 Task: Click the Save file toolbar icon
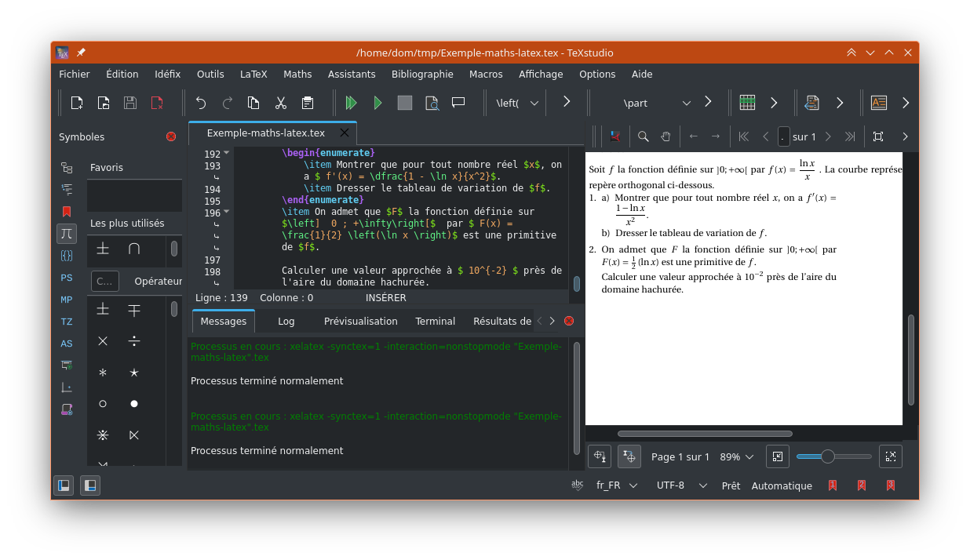click(130, 103)
